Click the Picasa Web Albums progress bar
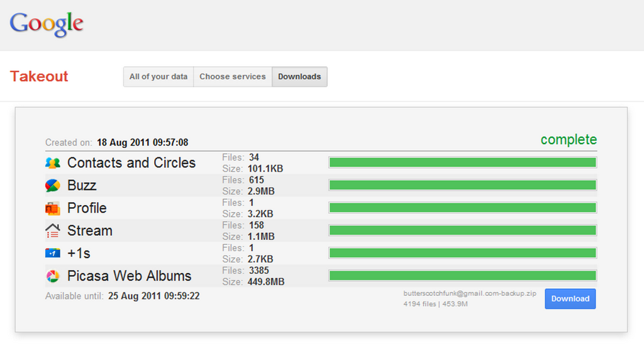 pos(462,276)
